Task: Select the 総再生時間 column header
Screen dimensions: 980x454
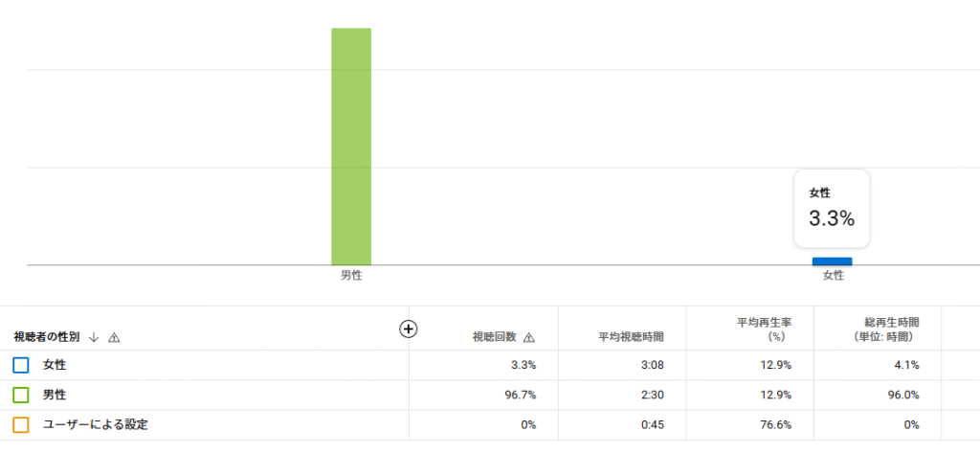Action: tap(883, 329)
